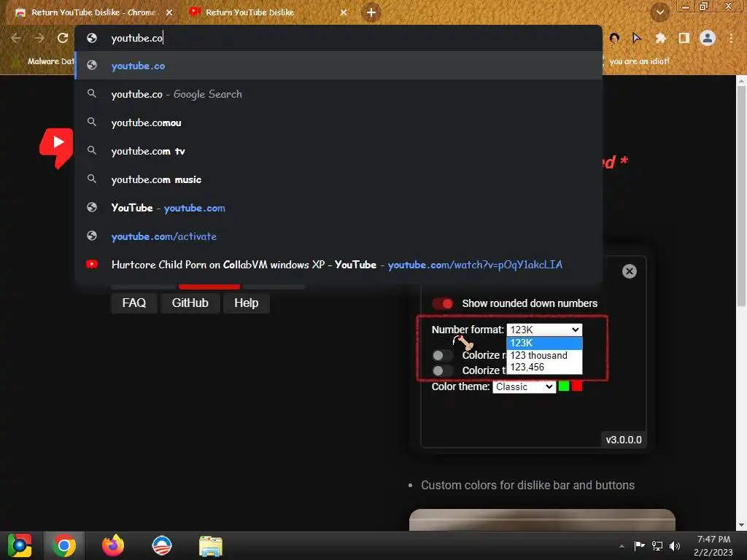Select the youtube.com/activate suggestion
747x560 pixels.
338,236
